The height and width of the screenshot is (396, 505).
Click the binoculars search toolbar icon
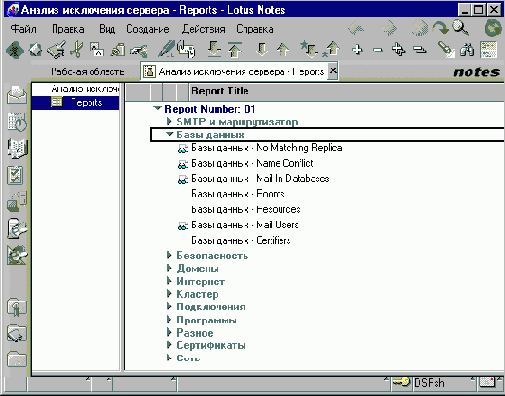point(467,50)
